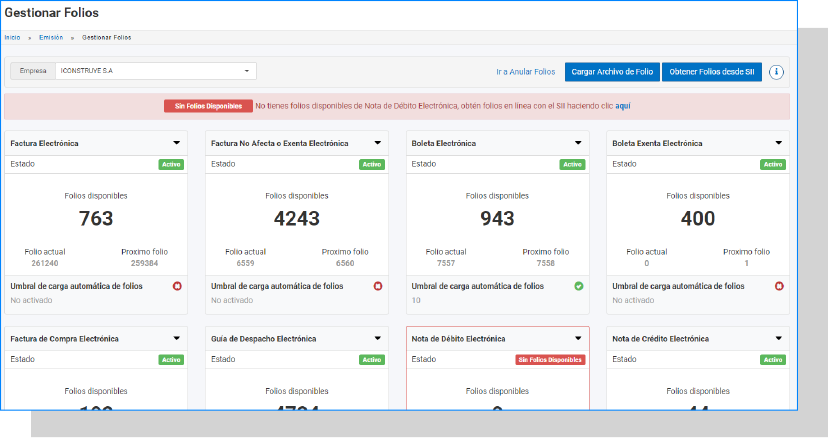Click the Factura Electrónica card title
The image size is (828, 438).
[44, 143]
